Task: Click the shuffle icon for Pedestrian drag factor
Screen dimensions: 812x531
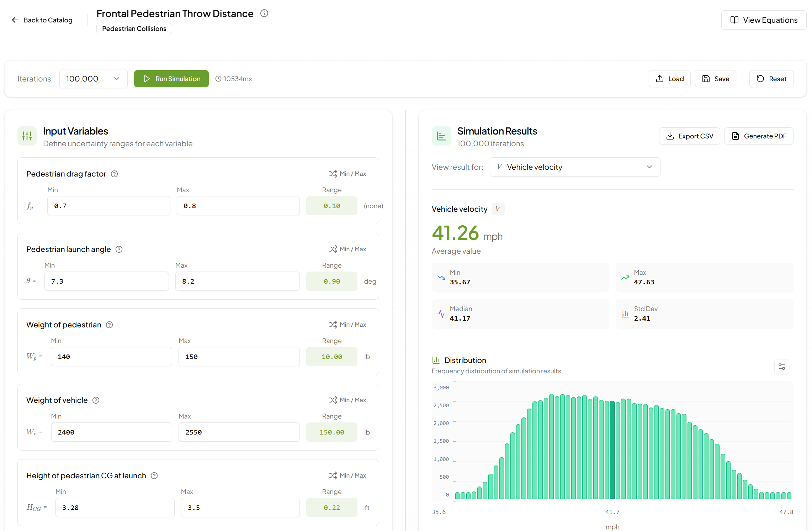Action: [x=334, y=173]
